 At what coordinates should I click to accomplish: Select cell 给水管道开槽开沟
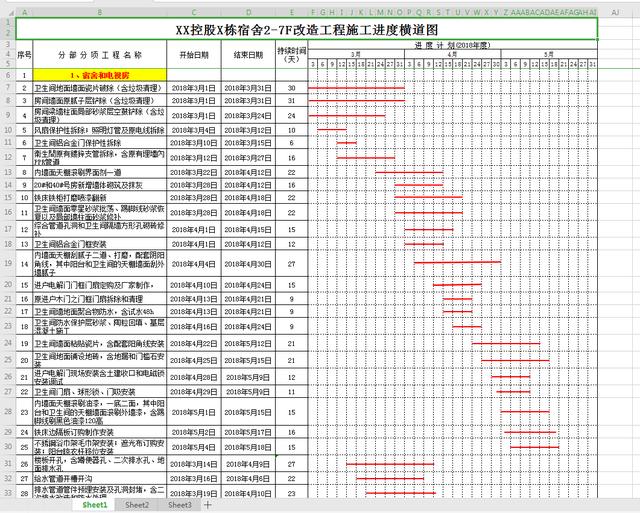(x=100, y=478)
